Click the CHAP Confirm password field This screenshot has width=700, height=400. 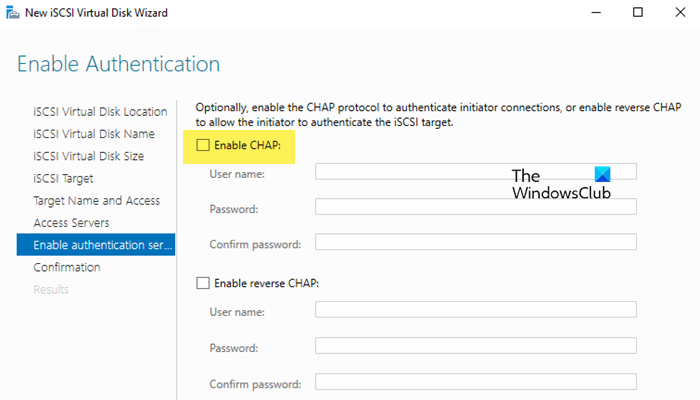[x=475, y=242]
